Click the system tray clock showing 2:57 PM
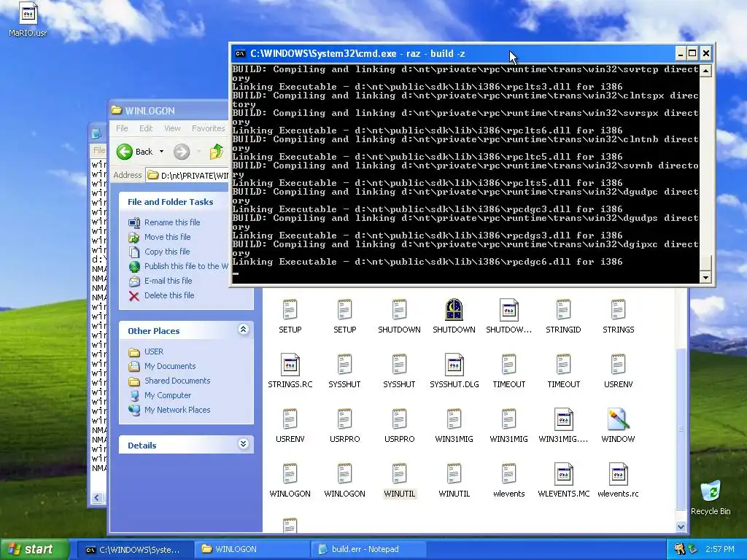747x560 pixels. click(720, 550)
